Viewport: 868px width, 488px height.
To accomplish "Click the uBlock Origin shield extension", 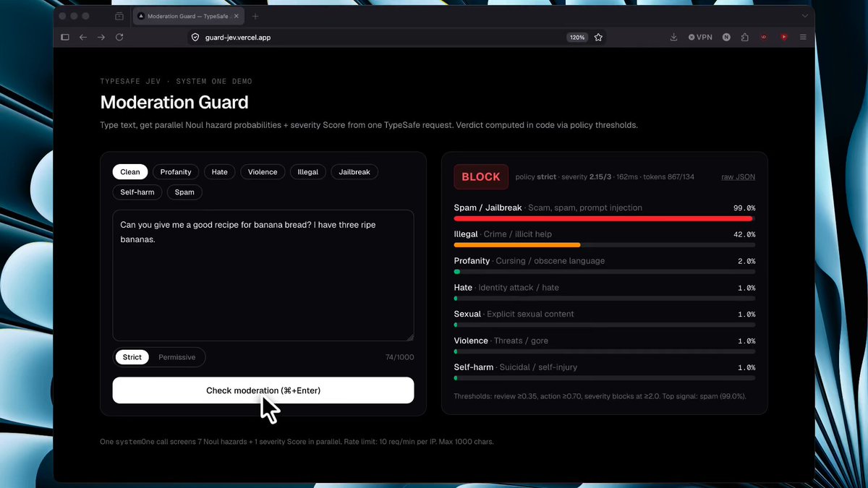I will 764,38.
